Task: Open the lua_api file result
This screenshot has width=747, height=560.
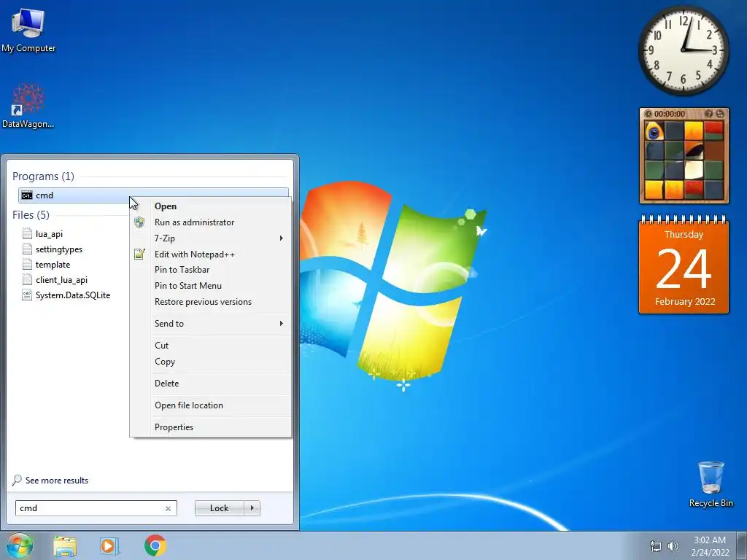Action: [43, 234]
